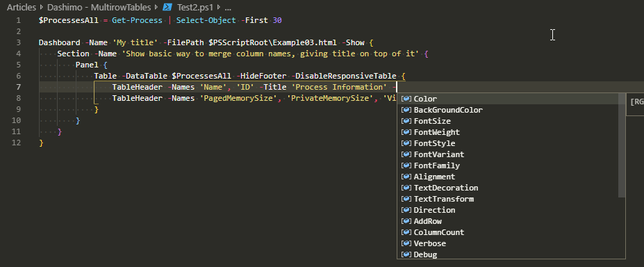The image size is (644, 267).
Task: Click the variable icon beside FontFamily
Action: click(406, 165)
